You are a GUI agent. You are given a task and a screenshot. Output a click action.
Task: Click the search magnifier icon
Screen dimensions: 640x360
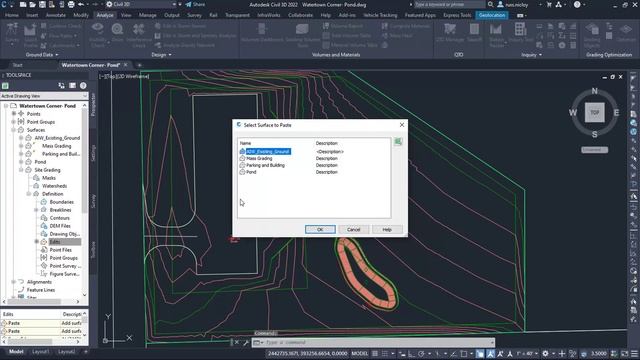tap(490, 4)
